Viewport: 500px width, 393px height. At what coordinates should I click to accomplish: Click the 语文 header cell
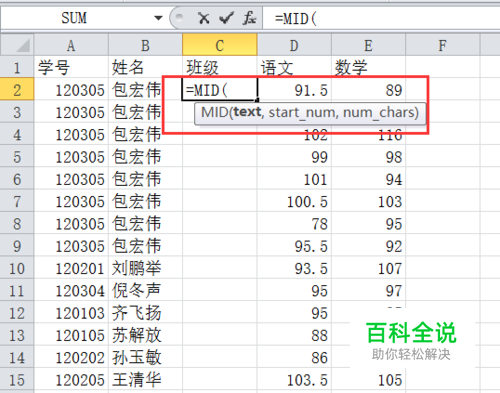click(x=294, y=68)
